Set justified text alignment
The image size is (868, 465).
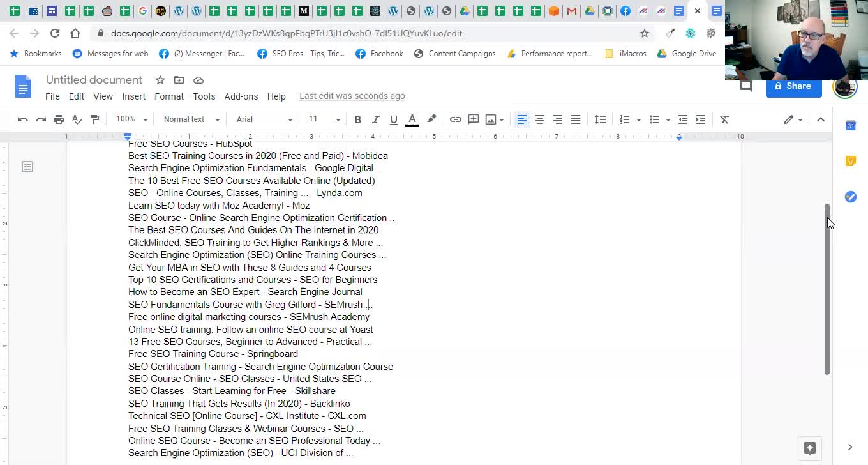(575, 119)
